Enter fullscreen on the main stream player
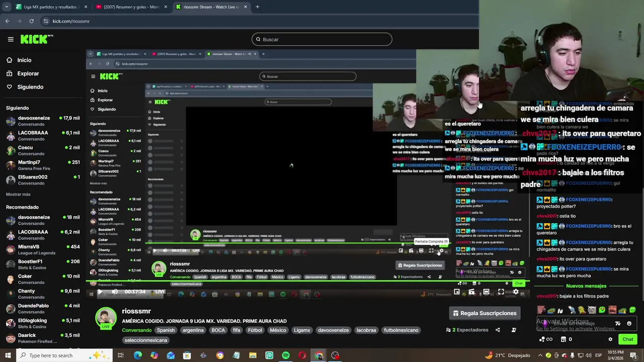The width and height of the screenshot is (644, 362). click(501, 292)
